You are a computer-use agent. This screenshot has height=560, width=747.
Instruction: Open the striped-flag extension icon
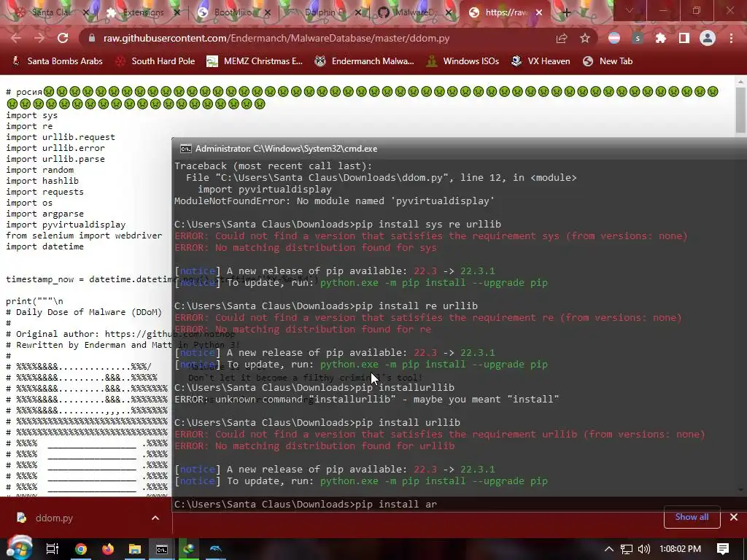(x=614, y=38)
